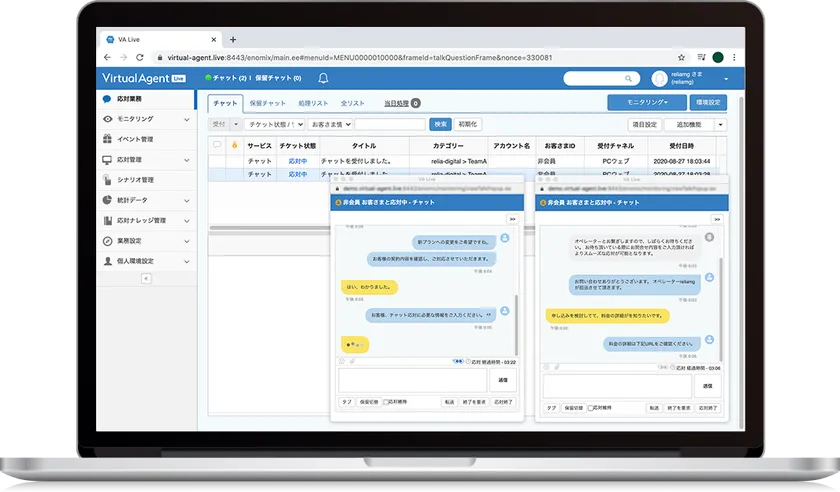Click the >> expand button in right chat popup
Screen dimensions: 840x492
point(717,219)
